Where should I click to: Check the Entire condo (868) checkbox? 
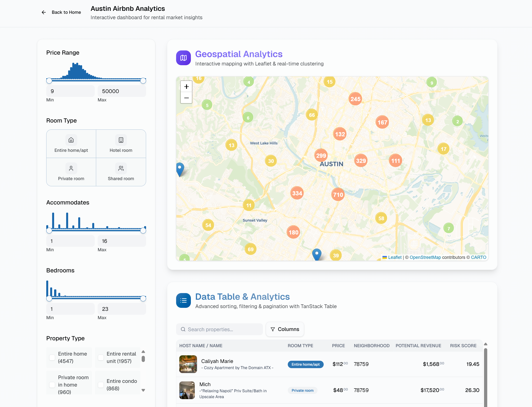point(101,385)
